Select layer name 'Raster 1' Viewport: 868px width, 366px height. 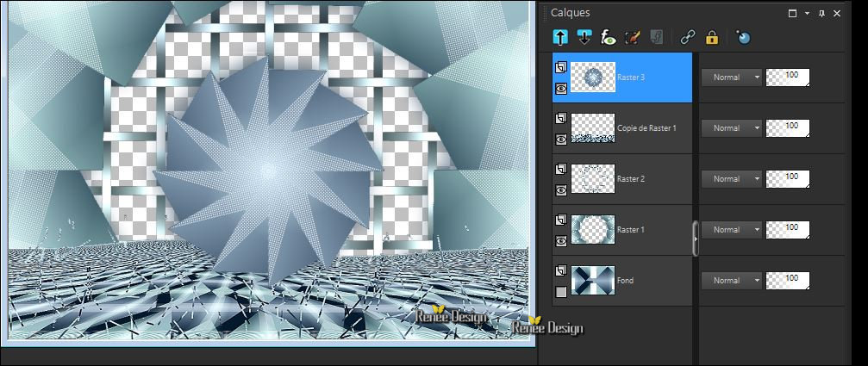click(630, 230)
